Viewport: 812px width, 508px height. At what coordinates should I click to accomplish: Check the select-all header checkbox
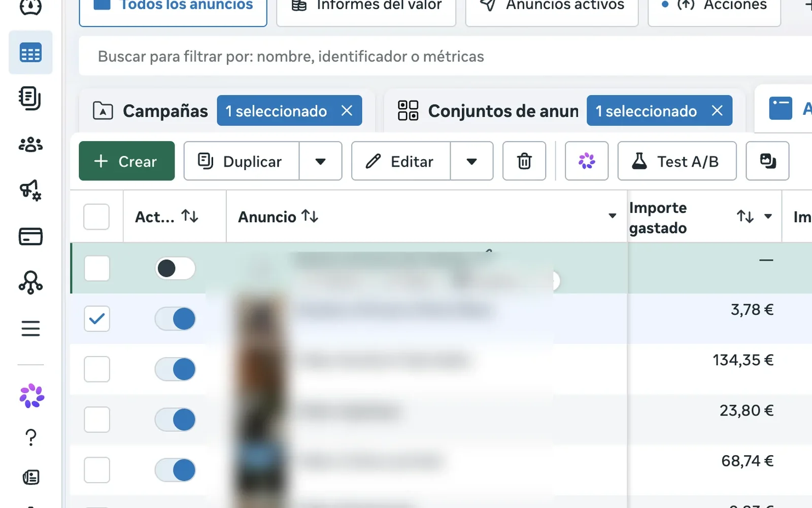(96, 216)
